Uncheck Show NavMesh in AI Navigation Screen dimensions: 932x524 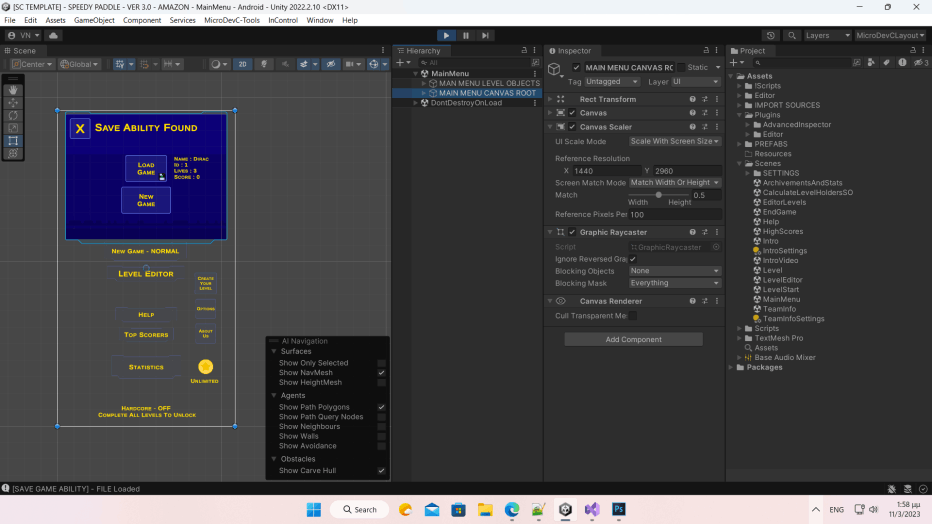click(x=381, y=373)
